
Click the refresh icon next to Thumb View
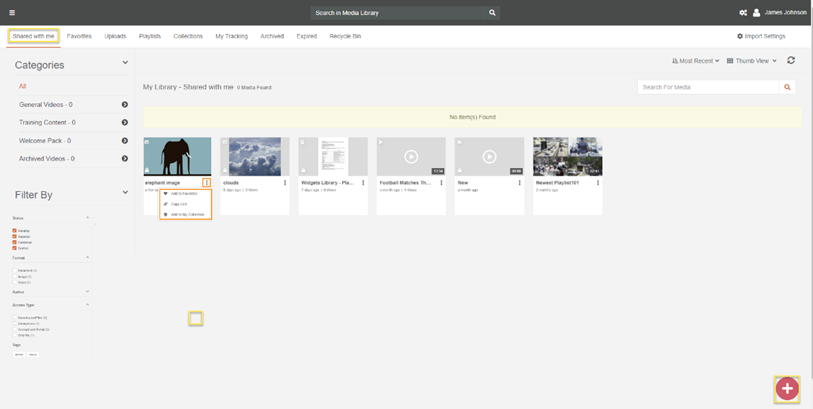click(791, 61)
